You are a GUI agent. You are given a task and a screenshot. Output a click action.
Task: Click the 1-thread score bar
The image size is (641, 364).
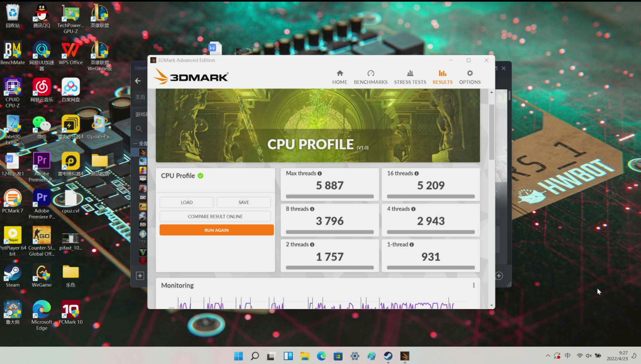[431, 268]
